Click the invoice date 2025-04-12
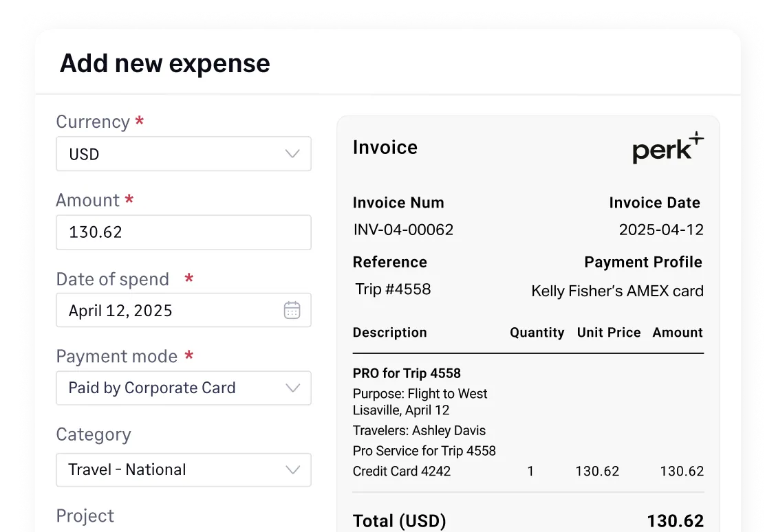Viewport: 776px width, 532px height. (x=661, y=230)
